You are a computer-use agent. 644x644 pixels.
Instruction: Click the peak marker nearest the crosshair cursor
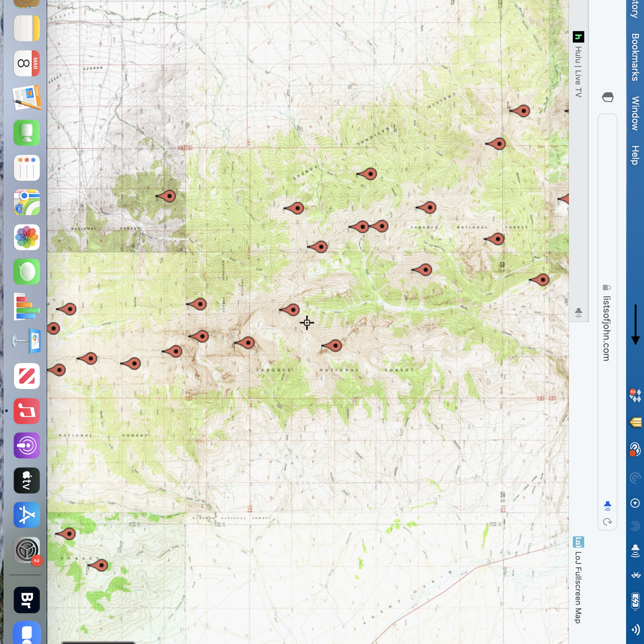pos(293,310)
